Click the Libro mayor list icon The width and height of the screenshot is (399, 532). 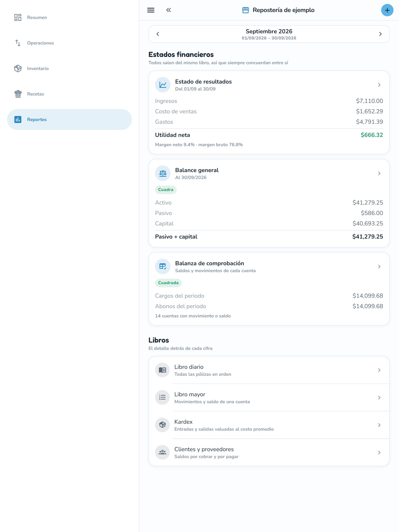pos(162,398)
